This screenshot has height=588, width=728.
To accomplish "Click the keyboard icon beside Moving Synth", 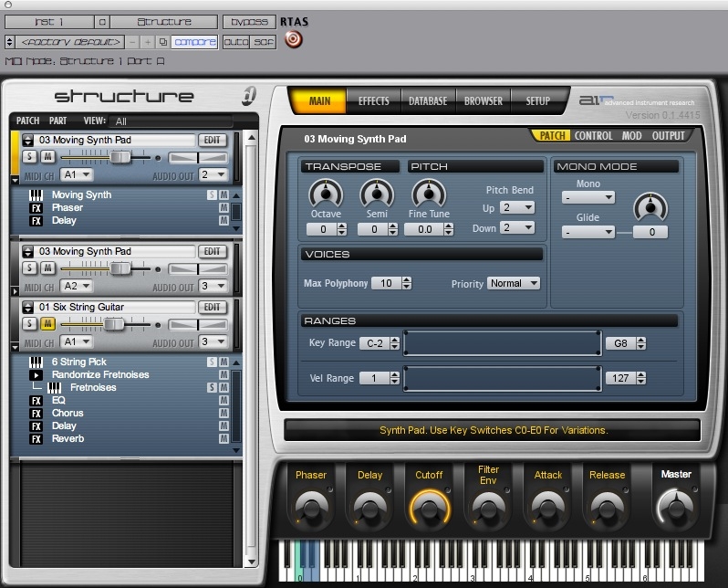I will pos(36,194).
